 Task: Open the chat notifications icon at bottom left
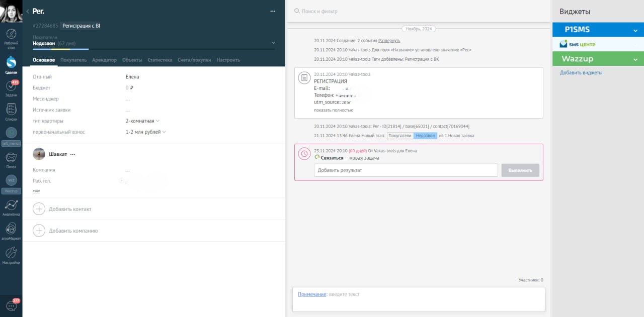pos(11,305)
